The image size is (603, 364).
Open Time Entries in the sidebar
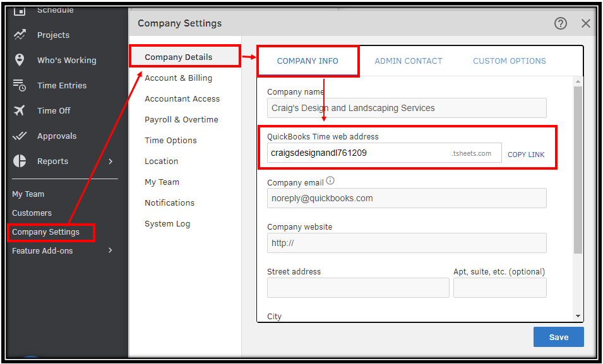click(x=62, y=85)
